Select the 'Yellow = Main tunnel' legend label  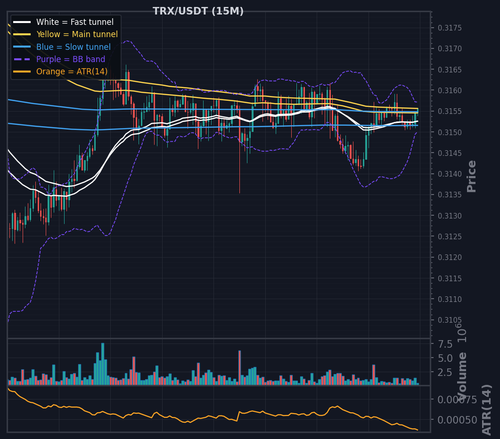coord(77,34)
